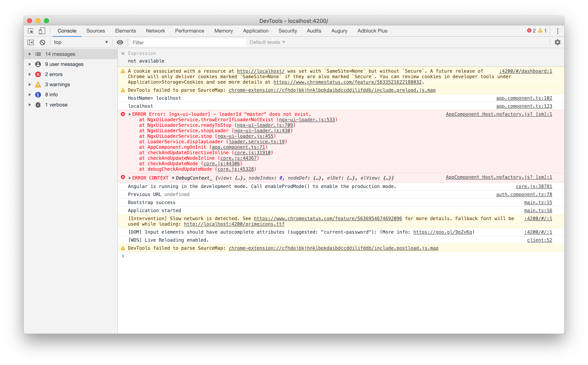
Task: Open the Default levels dropdown
Action: pyautogui.click(x=267, y=42)
